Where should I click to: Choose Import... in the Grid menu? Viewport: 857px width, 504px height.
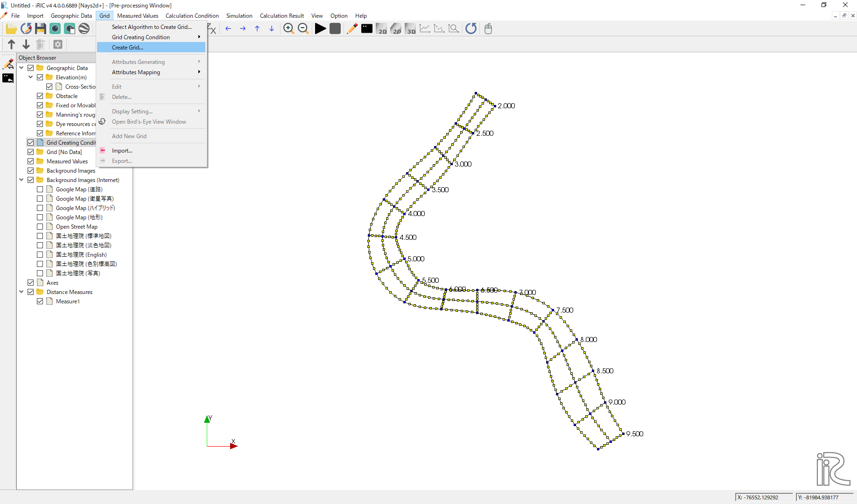151,151
